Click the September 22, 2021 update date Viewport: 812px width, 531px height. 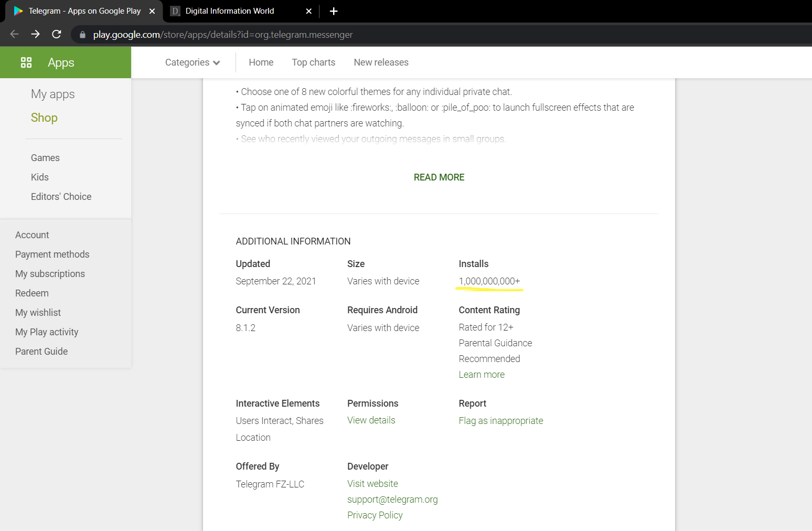tap(276, 281)
